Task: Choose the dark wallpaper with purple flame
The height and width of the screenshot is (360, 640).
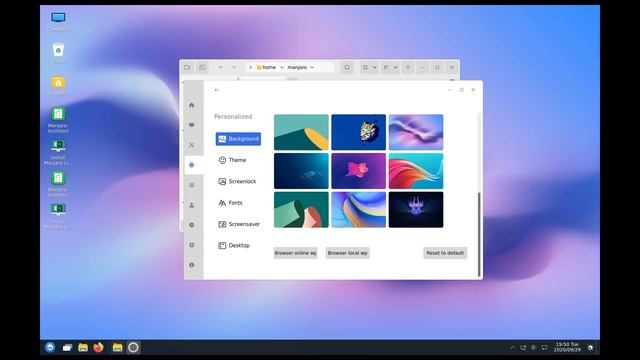Action: pos(416,210)
